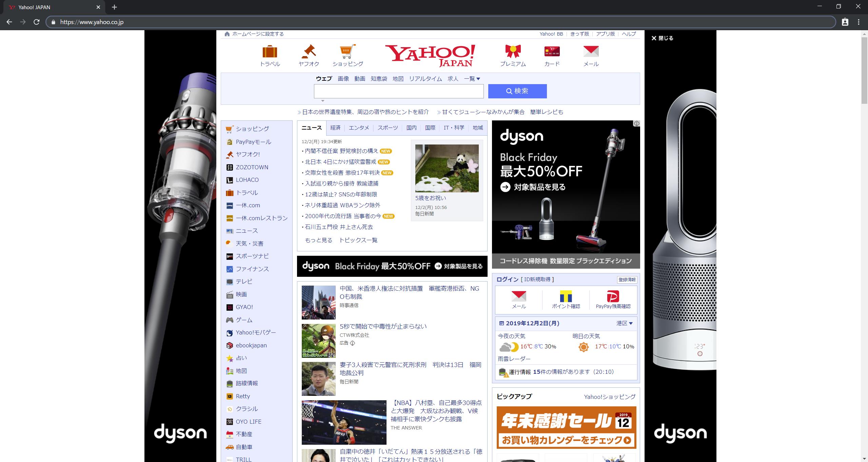
Task: Open the ZOZOTOWN sidebar link
Action: pos(252,167)
